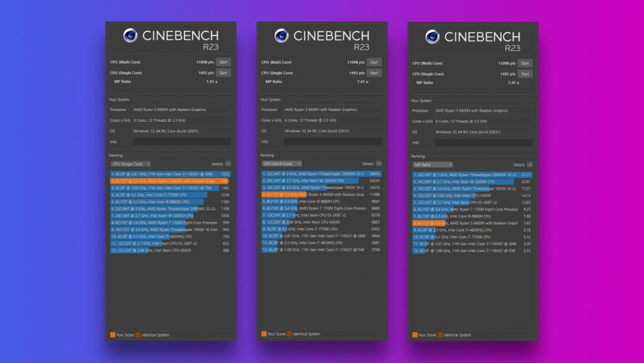
Task: Select i9-9880H row scoring 1183
Action: pyautogui.click(x=171, y=202)
